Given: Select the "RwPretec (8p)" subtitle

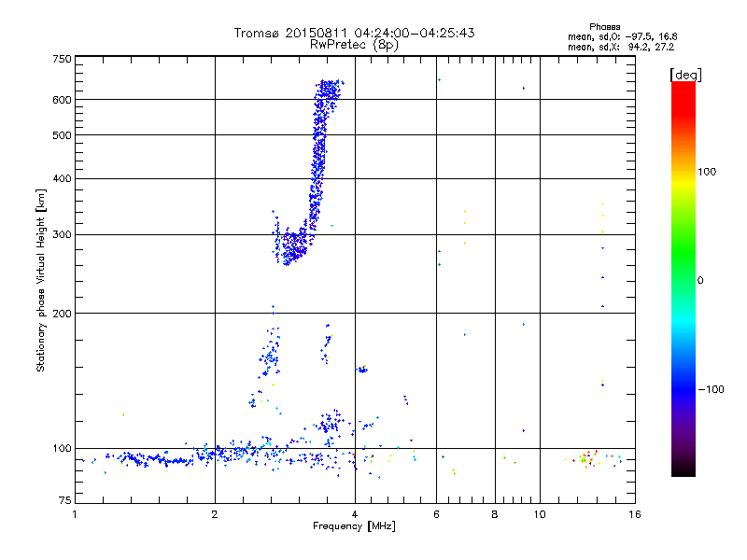Looking at the screenshot, I should click(354, 45).
